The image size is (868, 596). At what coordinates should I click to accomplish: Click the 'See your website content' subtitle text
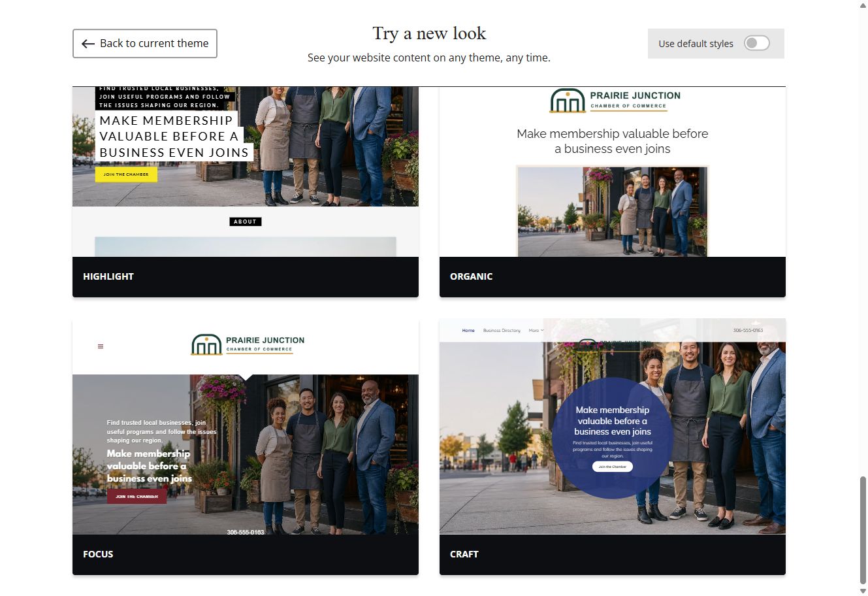point(429,58)
